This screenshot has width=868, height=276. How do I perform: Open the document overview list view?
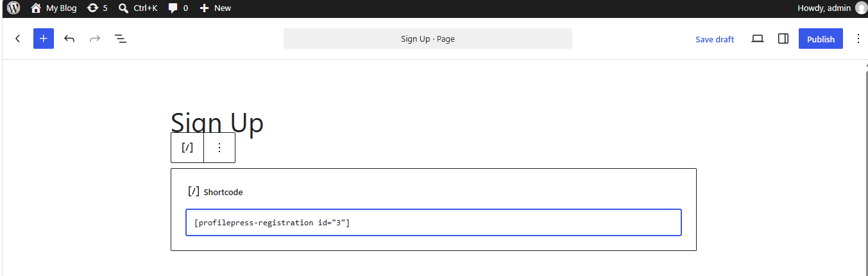point(121,39)
